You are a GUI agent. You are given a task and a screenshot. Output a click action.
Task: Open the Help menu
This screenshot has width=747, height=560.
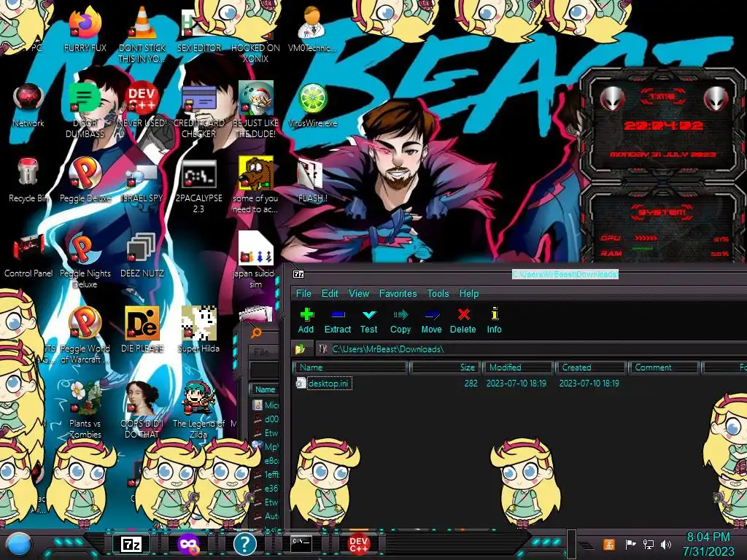point(469,293)
